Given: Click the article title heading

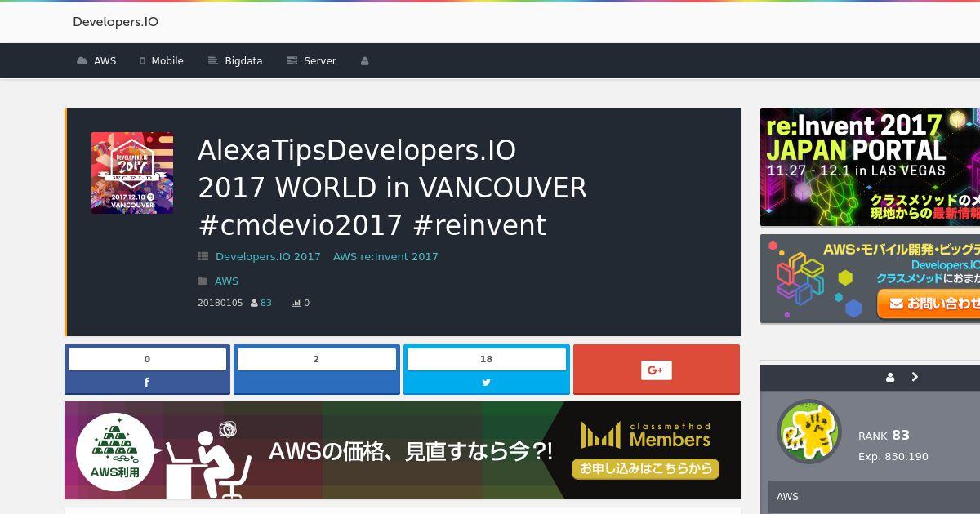Looking at the screenshot, I should click(392, 188).
